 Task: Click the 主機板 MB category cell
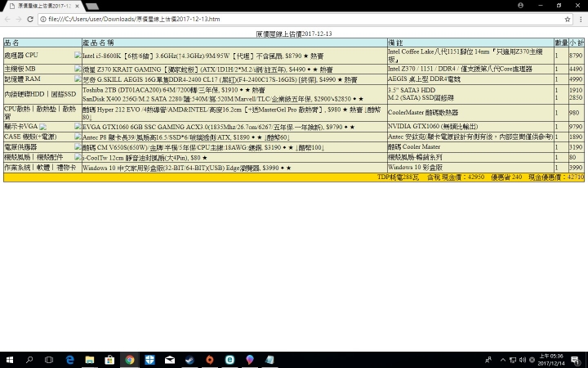point(42,69)
